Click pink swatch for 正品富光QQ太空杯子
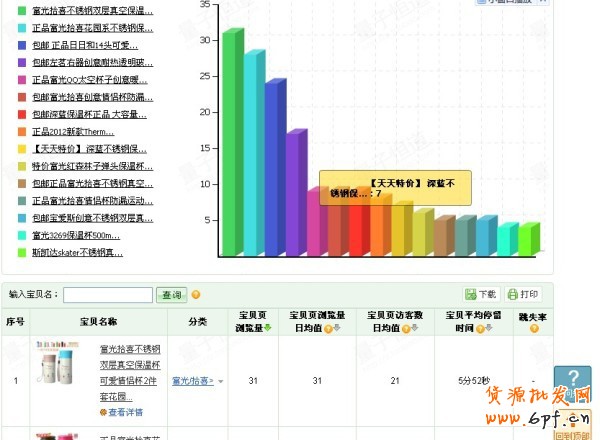This screenshot has width=600, height=440. pos(22,80)
